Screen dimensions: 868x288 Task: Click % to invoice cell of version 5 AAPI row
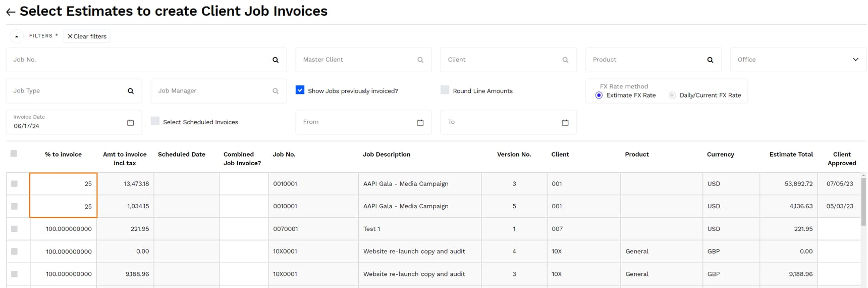pyautogui.click(x=64, y=206)
